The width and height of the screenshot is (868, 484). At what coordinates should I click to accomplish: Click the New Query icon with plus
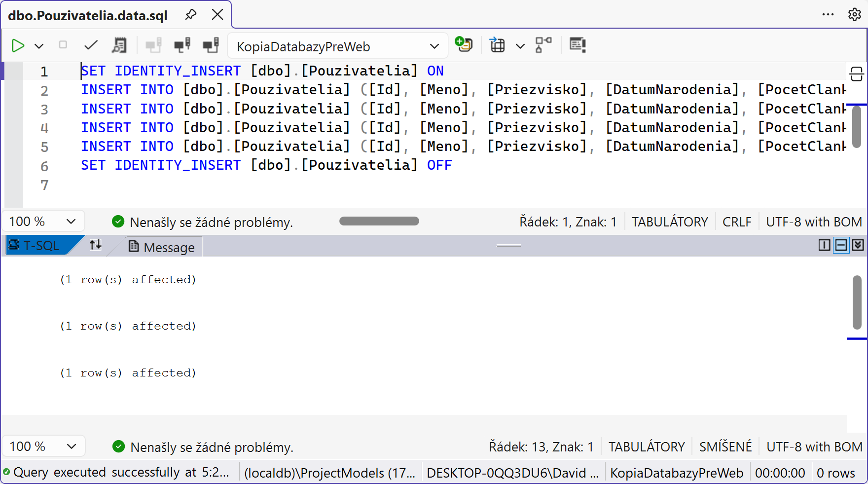point(464,44)
